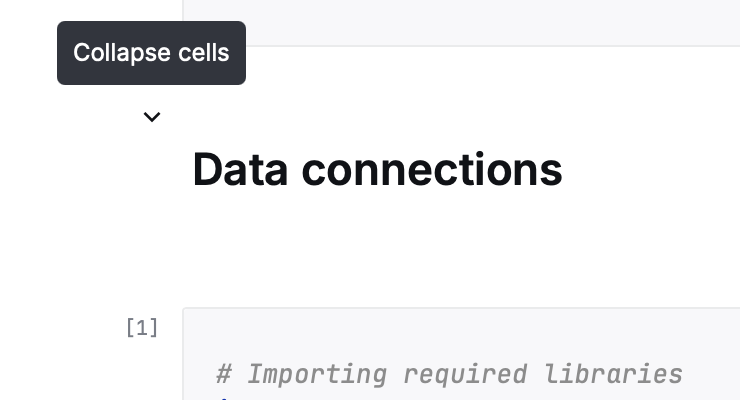Click the [1] execution count label
The width and height of the screenshot is (740, 400).
pos(142,327)
